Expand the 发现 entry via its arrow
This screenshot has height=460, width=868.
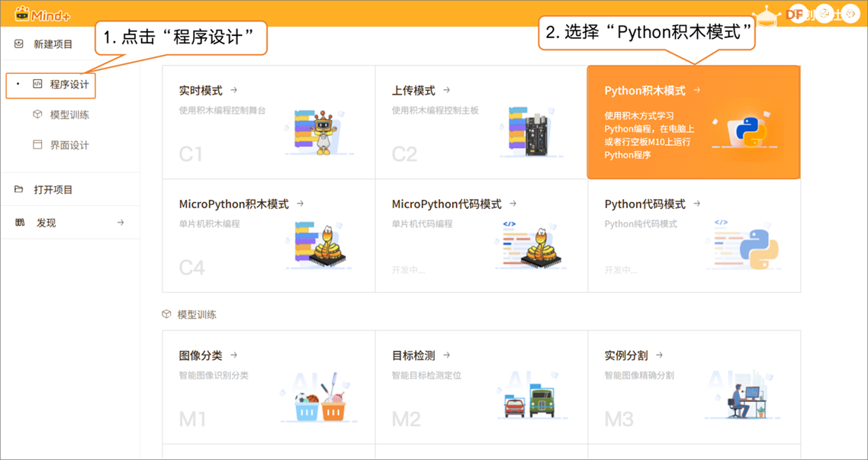[120, 222]
